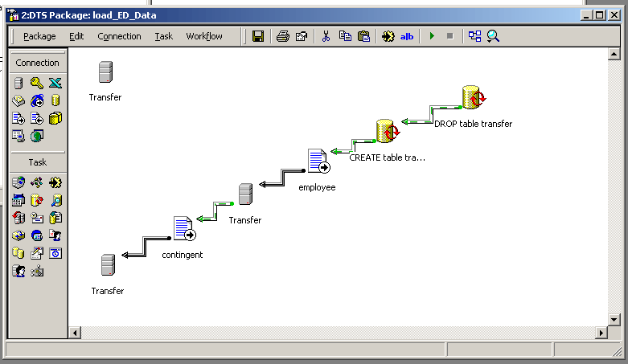Add a Transfer Jobs clock task
Screen dimensions: 628x364
(55, 253)
